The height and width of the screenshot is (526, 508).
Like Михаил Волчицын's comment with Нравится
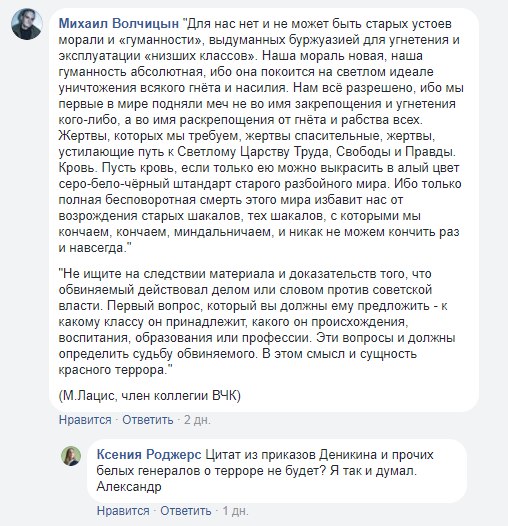coord(85,420)
